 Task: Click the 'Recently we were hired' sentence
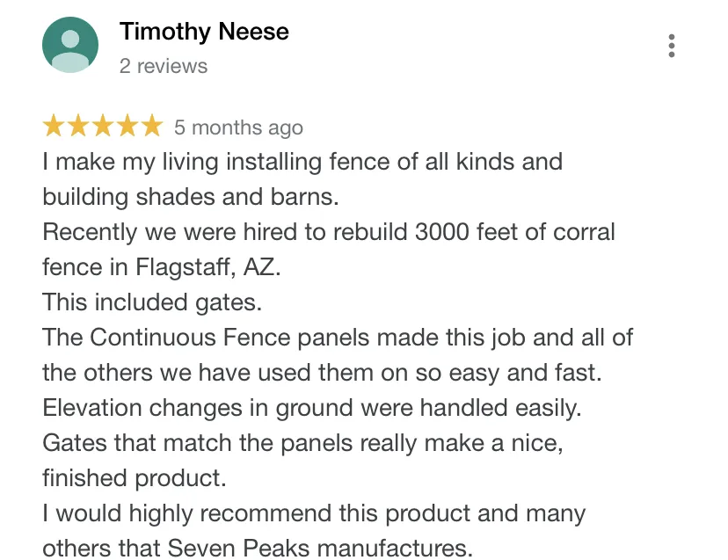pos(329,232)
